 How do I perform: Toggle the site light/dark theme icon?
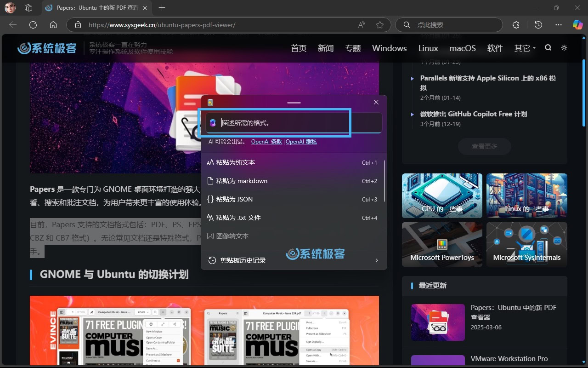(x=564, y=48)
